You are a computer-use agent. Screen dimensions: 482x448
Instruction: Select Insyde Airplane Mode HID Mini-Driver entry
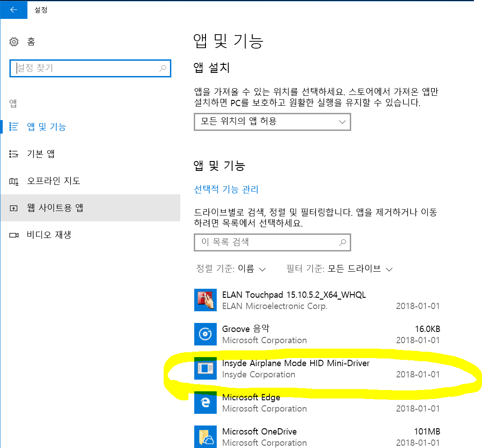pyautogui.click(x=317, y=368)
